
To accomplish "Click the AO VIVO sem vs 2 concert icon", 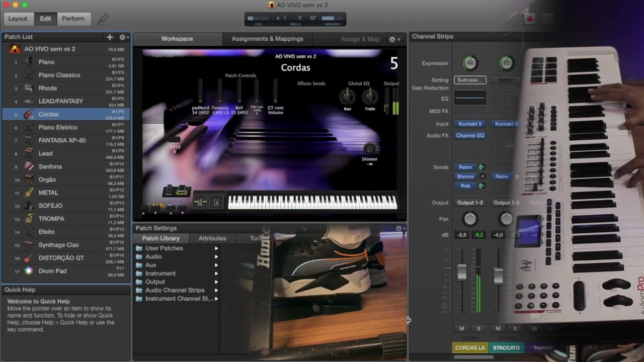I will click(15, 49).
